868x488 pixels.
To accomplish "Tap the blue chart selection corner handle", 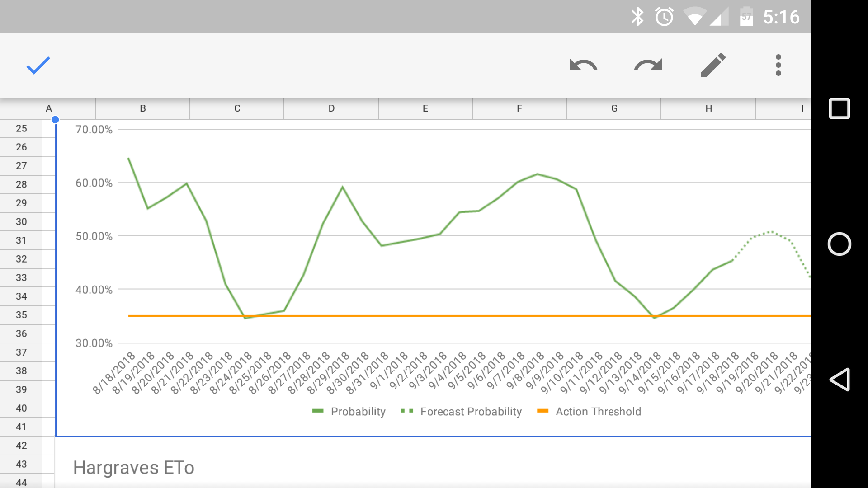I will pyautogui.click(x=55, y=120).
